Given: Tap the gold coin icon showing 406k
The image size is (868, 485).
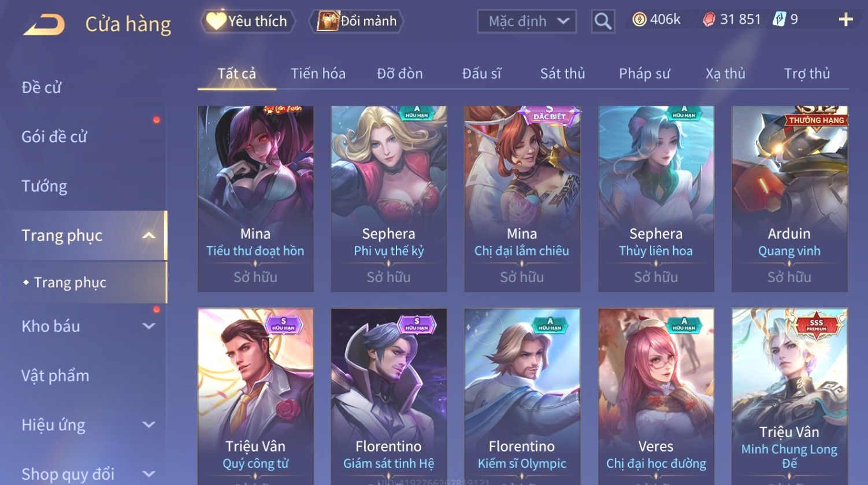Looking at the screenshot, I should (x=639, y=20).
